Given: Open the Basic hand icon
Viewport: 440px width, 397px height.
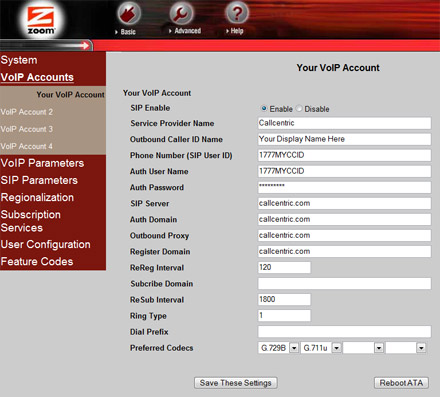Looking at the screenshot, I should pyautogui.click(x=129, y=14).
